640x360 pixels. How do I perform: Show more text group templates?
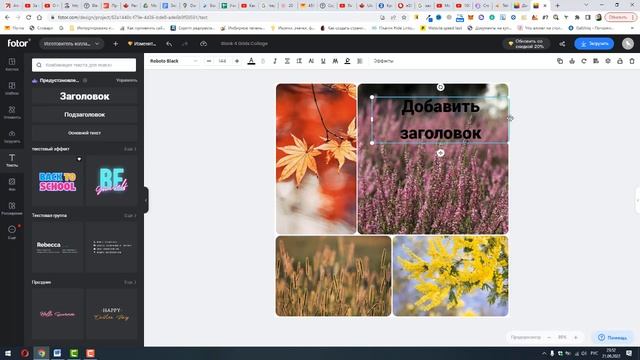coord(130,216)
